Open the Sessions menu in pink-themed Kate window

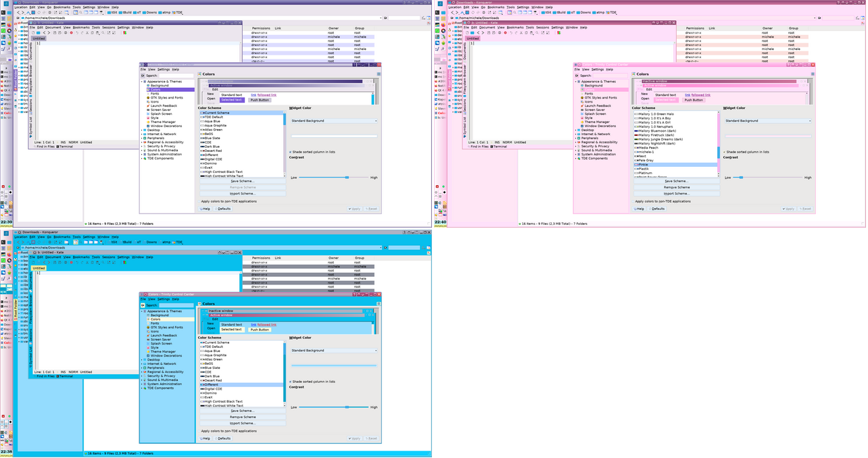click(542, 28)
